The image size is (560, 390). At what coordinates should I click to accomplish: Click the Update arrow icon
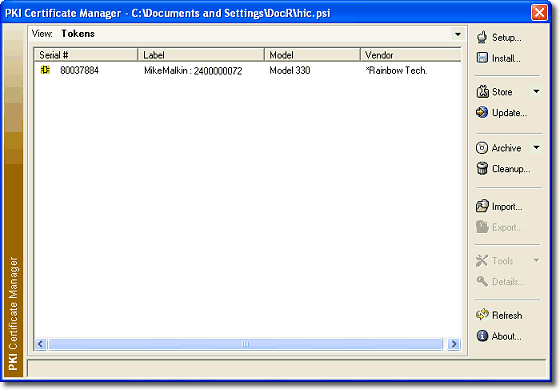click(482, 112)
